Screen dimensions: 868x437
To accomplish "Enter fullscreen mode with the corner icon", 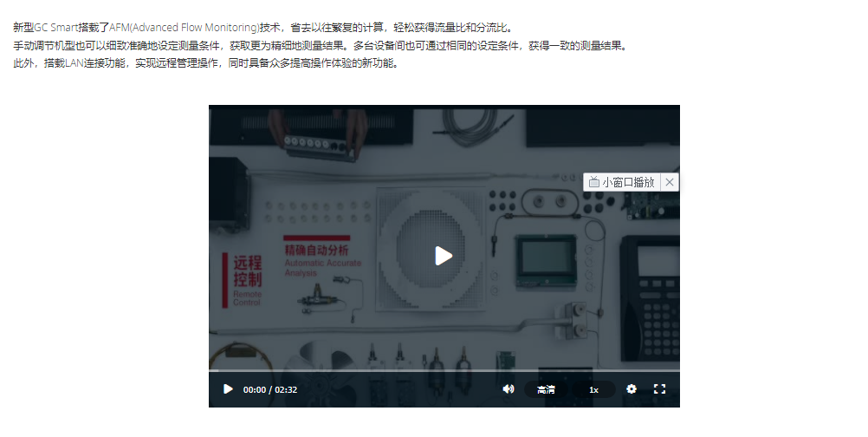I will point(659,388).
